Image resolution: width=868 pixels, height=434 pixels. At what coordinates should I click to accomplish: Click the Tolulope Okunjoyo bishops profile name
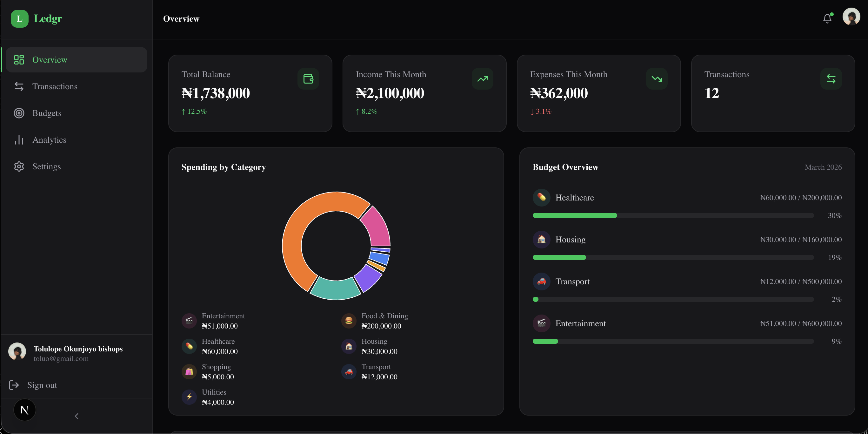[x=78, y=349]
